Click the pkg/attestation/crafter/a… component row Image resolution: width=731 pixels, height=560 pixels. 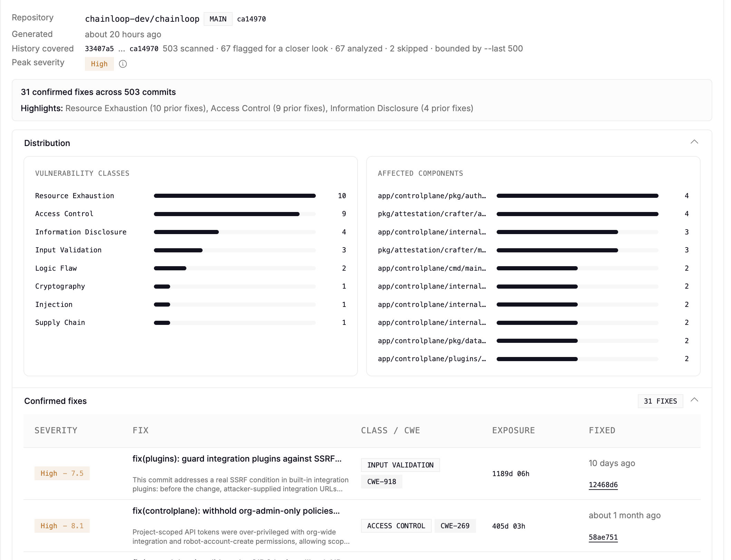[x=533, y=214]
